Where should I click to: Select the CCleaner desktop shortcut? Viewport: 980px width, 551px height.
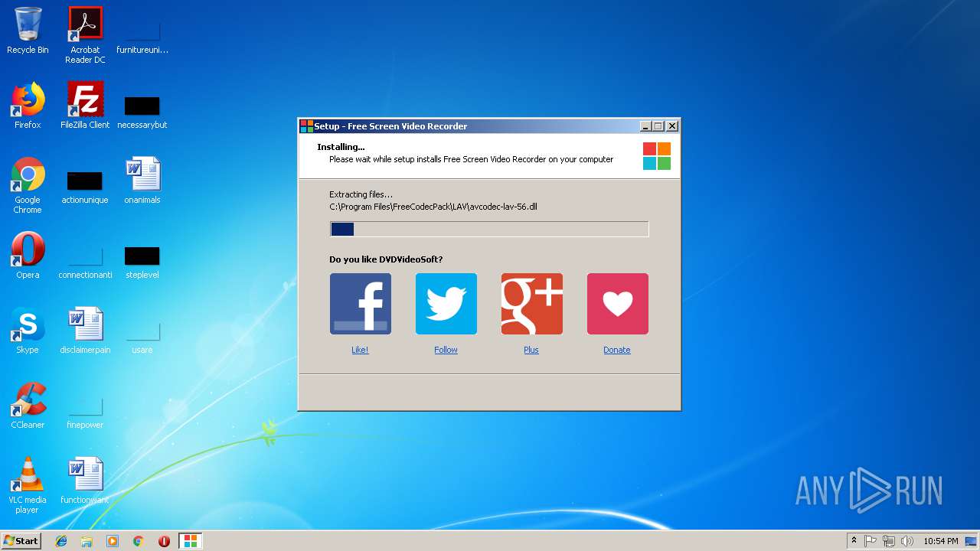click(x=28, y=406)
